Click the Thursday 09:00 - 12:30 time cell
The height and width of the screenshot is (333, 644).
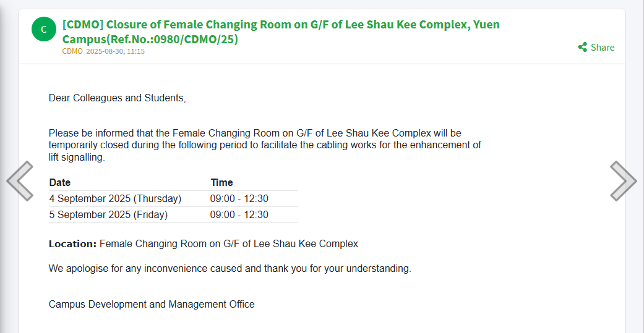pos(239,199)
